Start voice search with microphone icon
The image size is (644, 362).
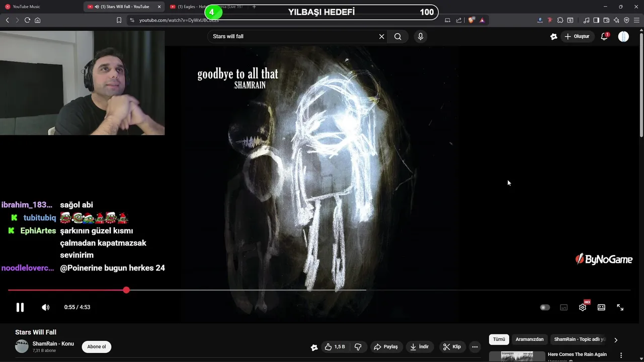click(420, 36)
